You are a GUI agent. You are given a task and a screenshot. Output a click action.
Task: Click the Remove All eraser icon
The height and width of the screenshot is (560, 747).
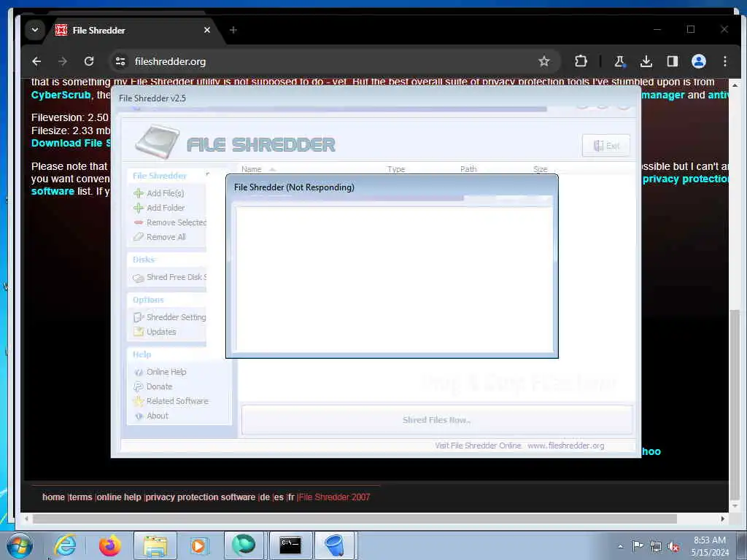[x=139, y=237]
